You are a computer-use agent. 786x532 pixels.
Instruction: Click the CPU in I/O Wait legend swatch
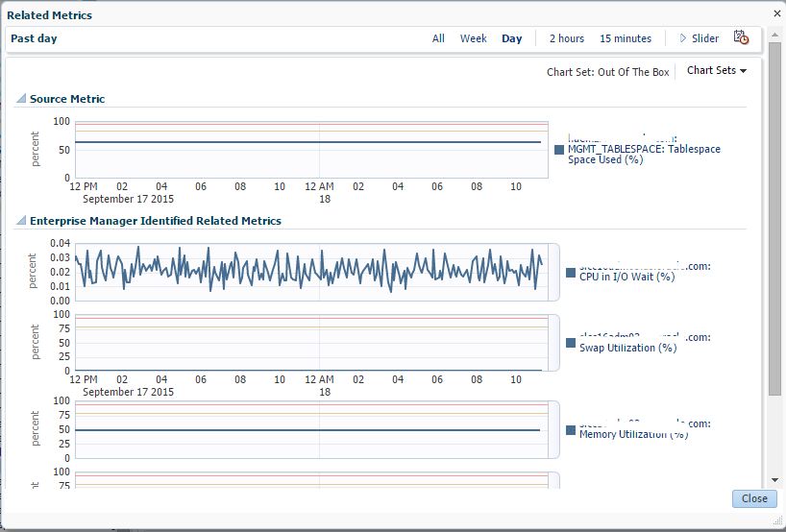(x=571, y=273)
